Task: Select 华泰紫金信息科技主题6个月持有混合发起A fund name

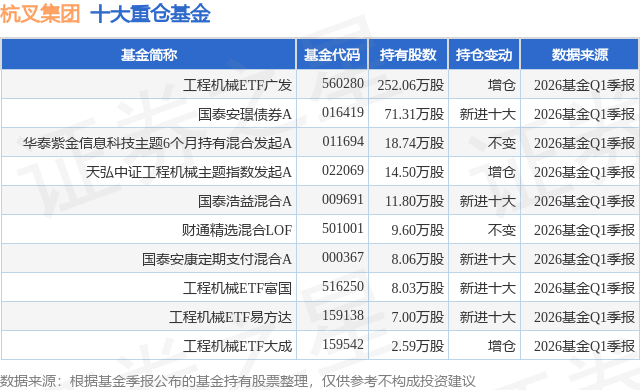Action: point(157,143)
